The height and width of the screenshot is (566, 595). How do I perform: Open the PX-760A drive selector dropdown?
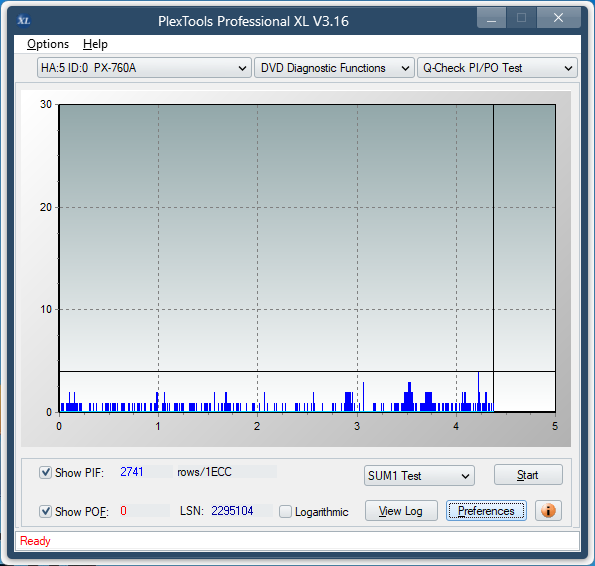click(x=144, y=68)
